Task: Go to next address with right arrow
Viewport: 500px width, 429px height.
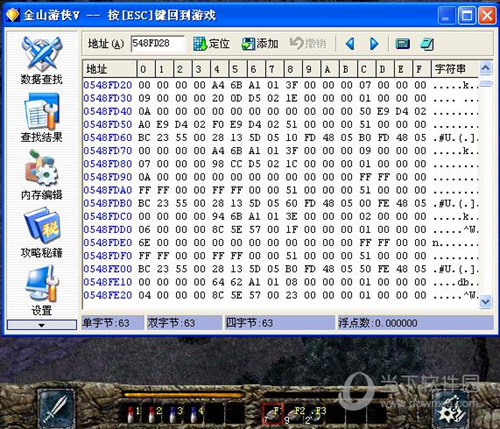Action: click(374, 44)
